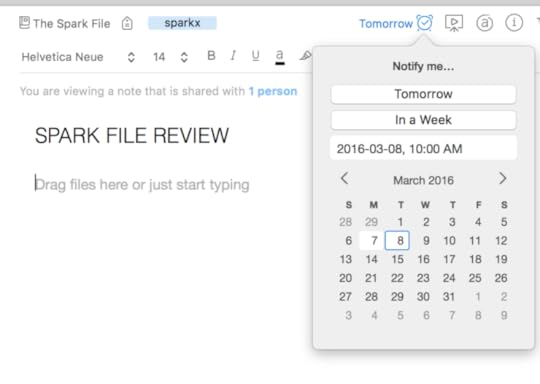Select March 30 in the calendar
Viewport: 540px width, 384px height.
(x=423, y=297)
